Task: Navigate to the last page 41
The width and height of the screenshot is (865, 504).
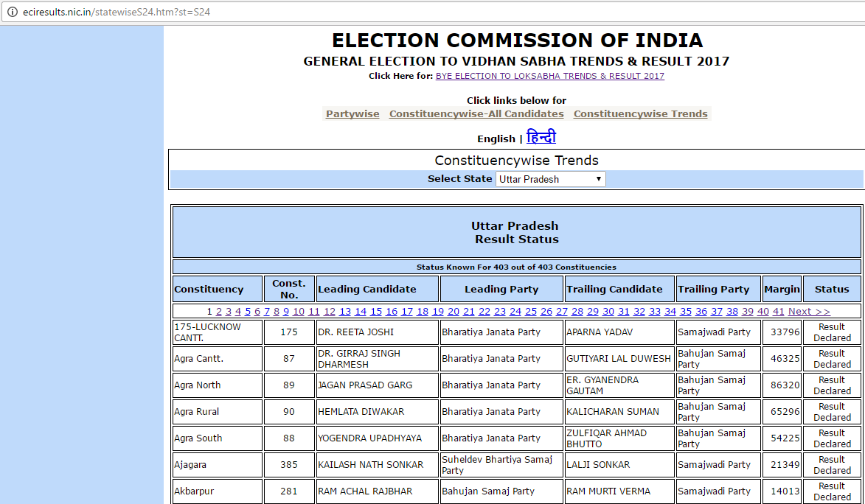Action: pos(779,311)
